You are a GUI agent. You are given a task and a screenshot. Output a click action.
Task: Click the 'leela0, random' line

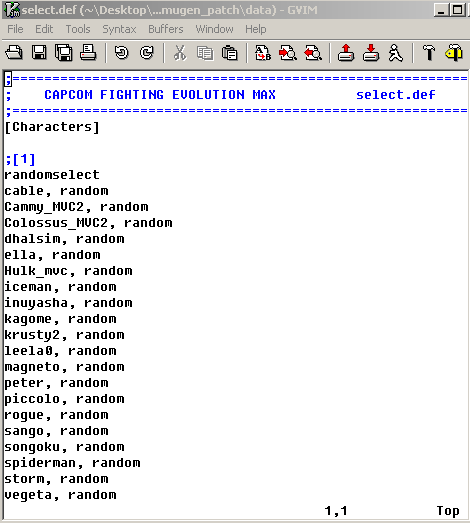(60, 351)
